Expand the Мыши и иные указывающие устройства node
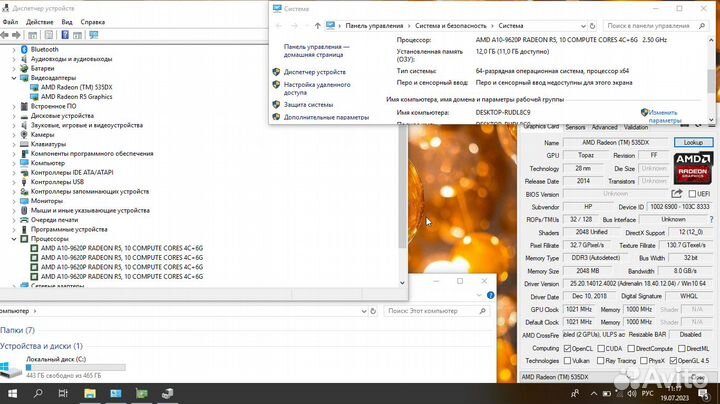Viewport: 720px width, 404px height. click(14, 210)
